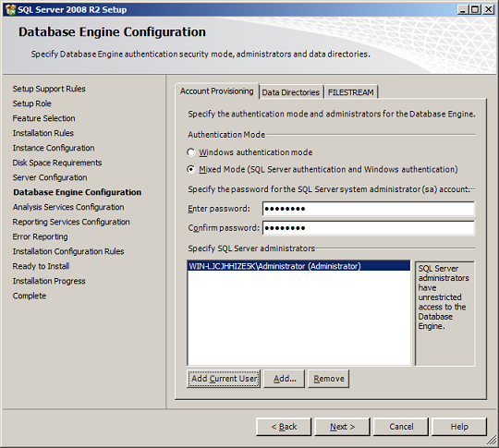Click the administrators description text box

tap(444, 313)
